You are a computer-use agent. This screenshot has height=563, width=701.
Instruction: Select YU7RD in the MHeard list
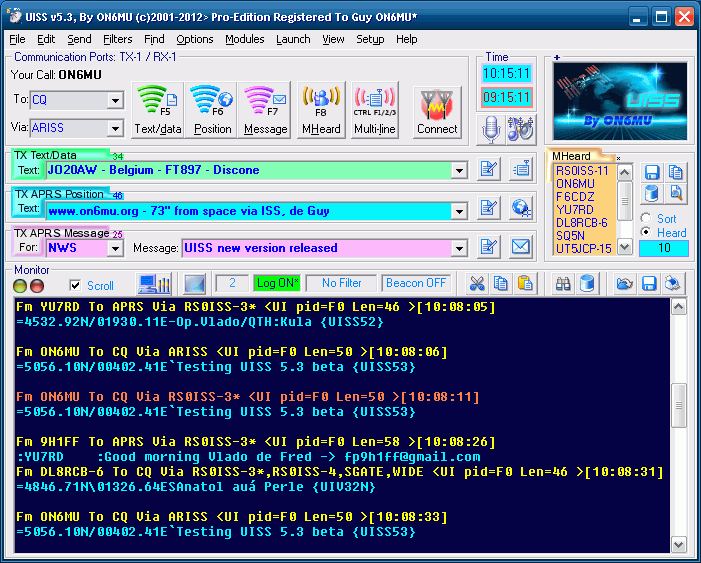[x=575, y=210]
